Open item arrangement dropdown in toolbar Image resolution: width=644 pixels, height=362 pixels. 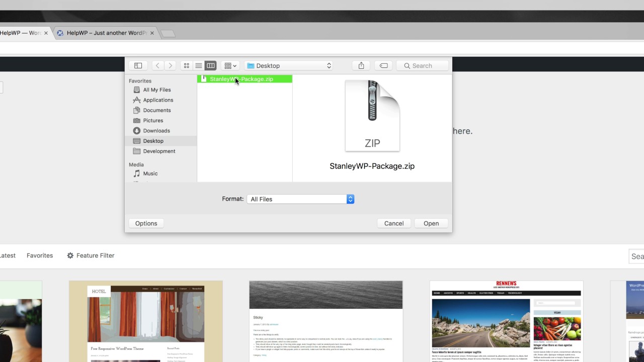tap(230, 65)
